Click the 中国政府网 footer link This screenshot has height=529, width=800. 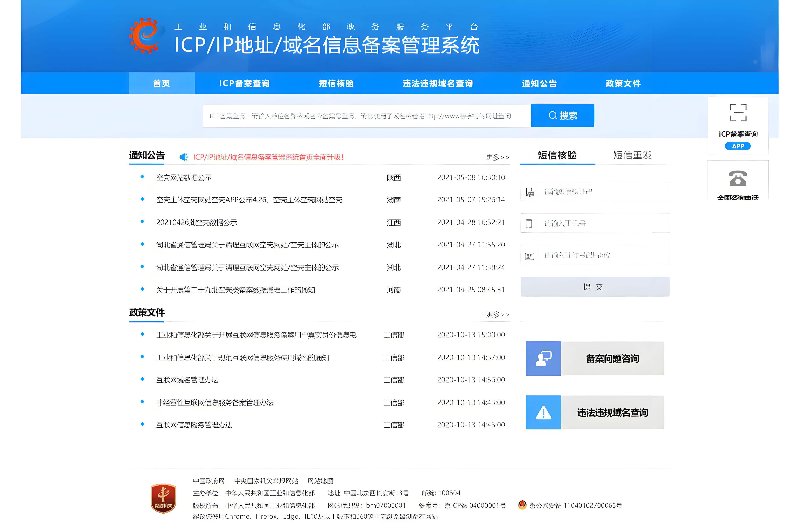click(x=208, y=481)
